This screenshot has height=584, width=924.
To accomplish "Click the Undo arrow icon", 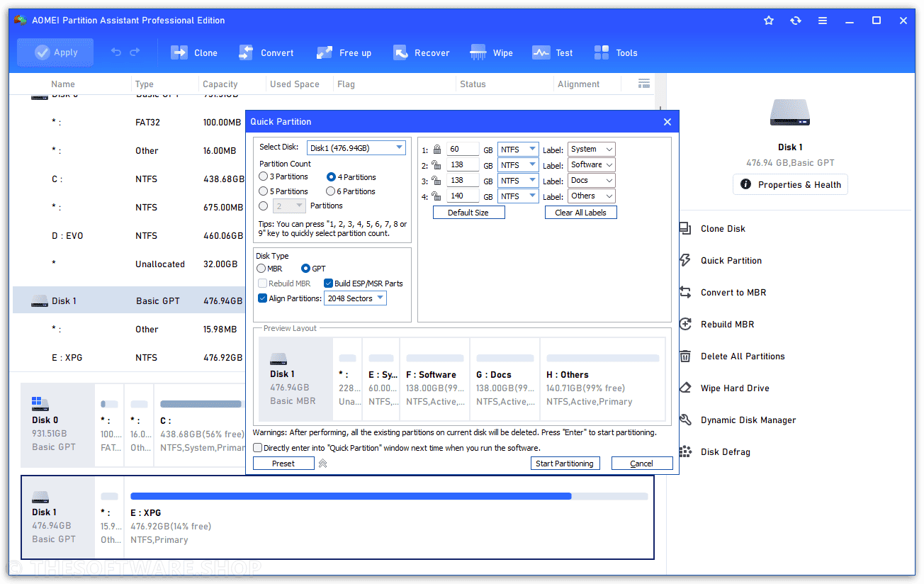I will (117, 52).
